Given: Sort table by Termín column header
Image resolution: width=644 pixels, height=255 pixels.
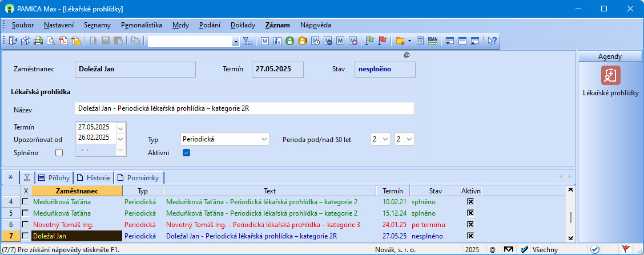Looking at the screenshot, I should click(393, 191).
